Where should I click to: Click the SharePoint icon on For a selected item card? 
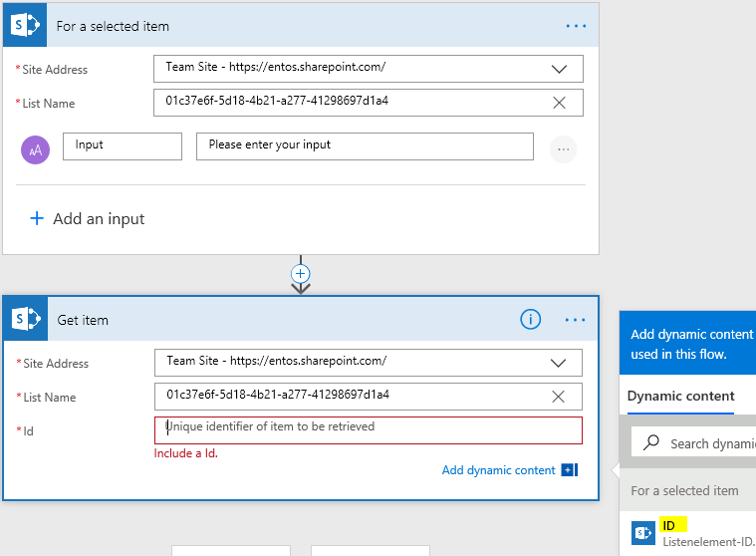pyautogui.click(x=25, y=25)
